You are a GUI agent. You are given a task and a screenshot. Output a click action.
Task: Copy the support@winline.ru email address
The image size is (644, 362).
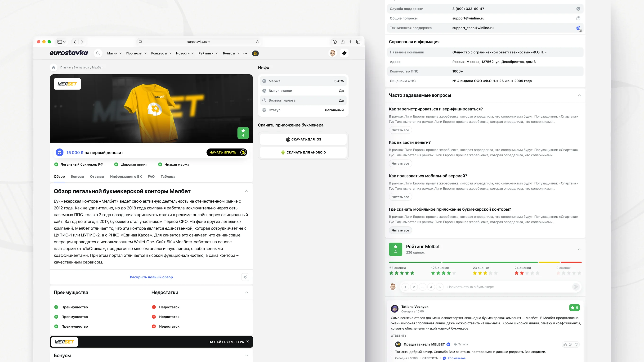coord(578,18)
